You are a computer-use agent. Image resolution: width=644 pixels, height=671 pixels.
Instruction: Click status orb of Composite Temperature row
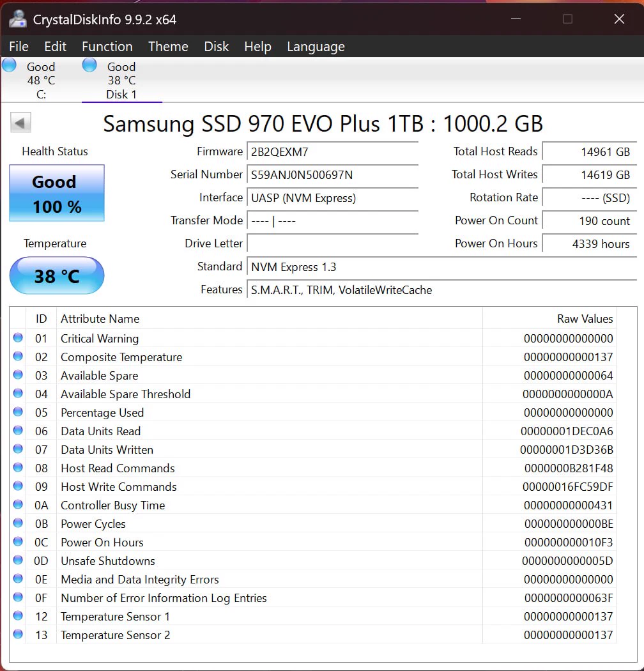pyautogui.click(x=18, y=356)
